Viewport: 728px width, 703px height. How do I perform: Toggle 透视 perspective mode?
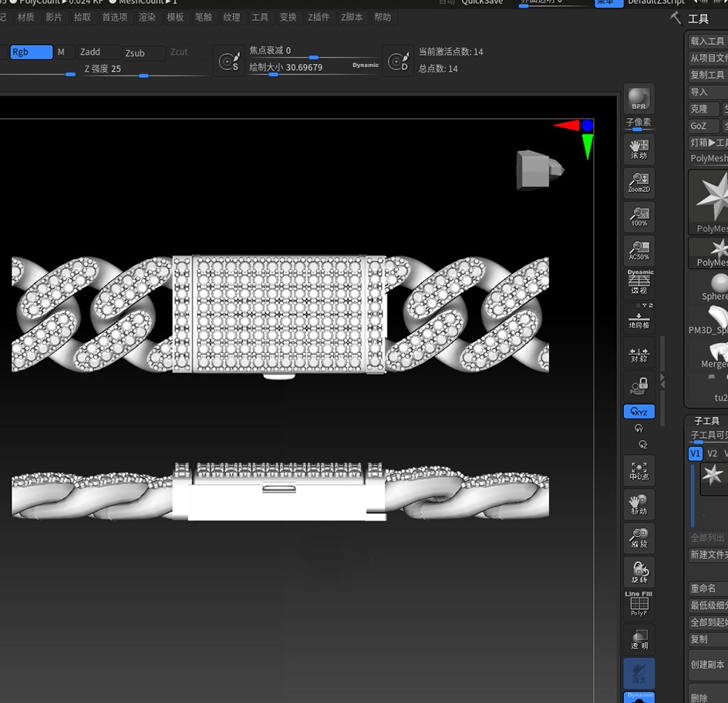tap(639, 284)
